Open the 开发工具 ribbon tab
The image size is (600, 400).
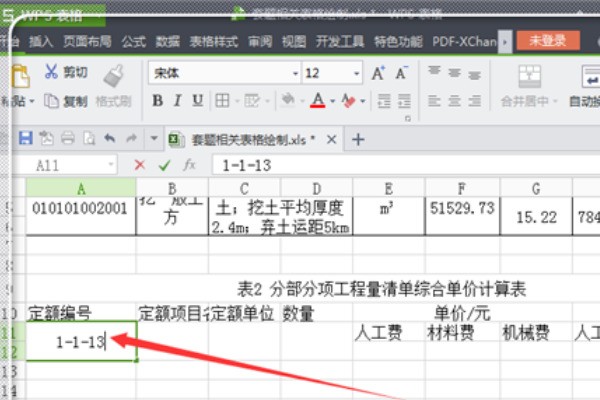[x=340, y=41]
